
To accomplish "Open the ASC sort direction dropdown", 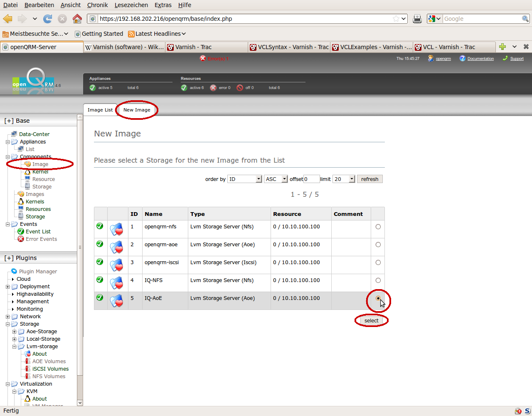I will (x=276, y=179).
